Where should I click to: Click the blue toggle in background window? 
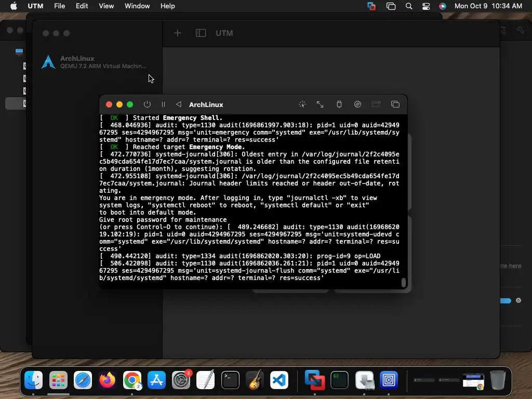[506, 301]
